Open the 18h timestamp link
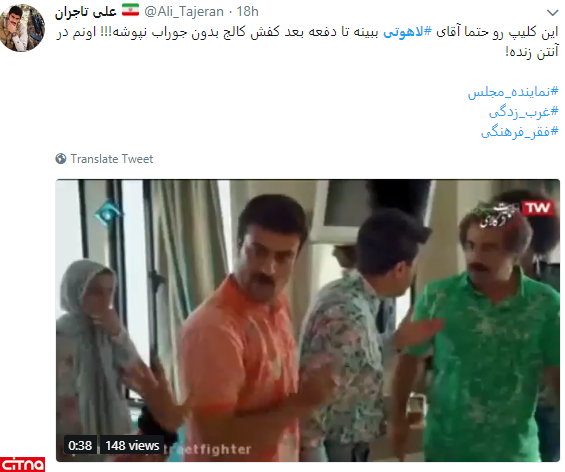Image resolution: width=565 pixels, height=472 pixels. point(248,12)
